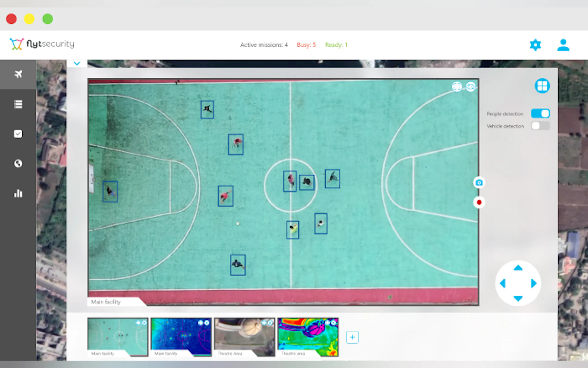588x368 pixels.
Task: Open the drone missions sidebar icon
Action: [x=18, y=74]
